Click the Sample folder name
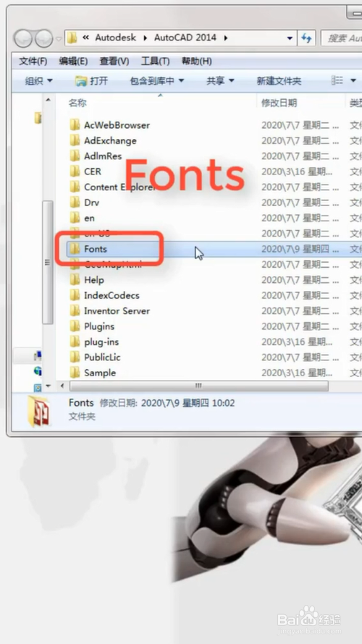 pos(100,373)
